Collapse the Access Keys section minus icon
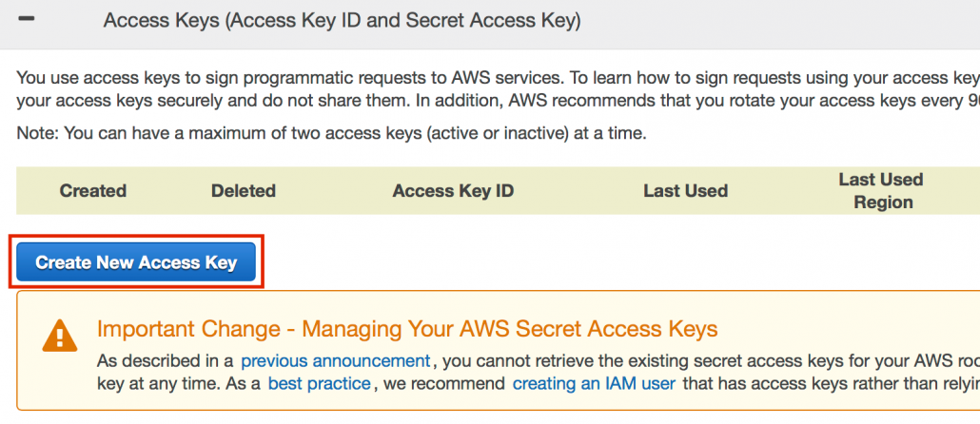The height and width of the screenshot is (424, 980). click(26, 19)
